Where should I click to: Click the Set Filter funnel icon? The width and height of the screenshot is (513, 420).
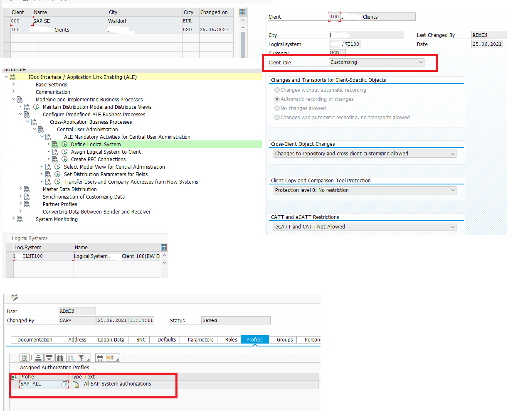[x=81, y=358]
